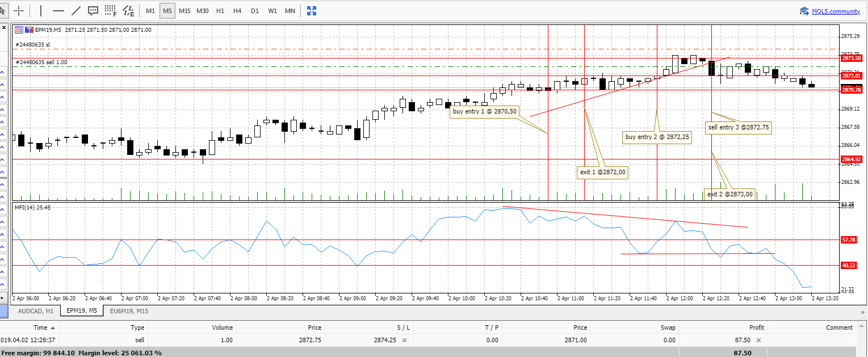Image resolution: width=868 pixels, height=357 pixels.
Task: Click the 'buy entry 2 @ 2872,25' label
Action: point(657,137)
